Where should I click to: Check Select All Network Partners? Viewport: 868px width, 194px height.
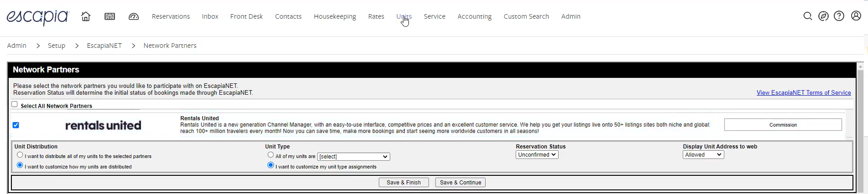(x=15, y=104)
